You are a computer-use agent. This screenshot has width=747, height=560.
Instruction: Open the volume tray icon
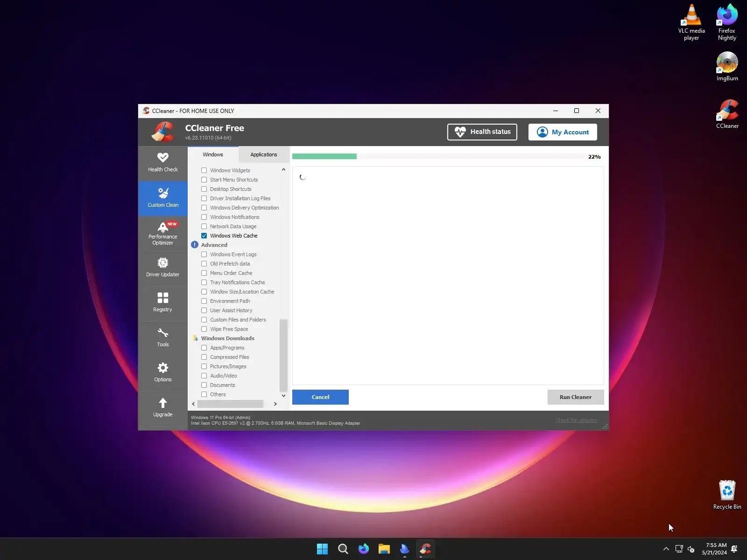[691, 549]
